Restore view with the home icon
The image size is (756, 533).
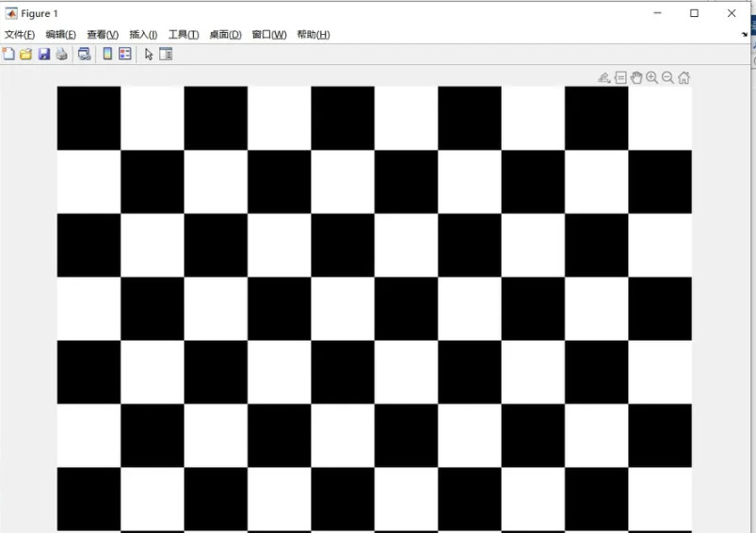click(684, 77)
